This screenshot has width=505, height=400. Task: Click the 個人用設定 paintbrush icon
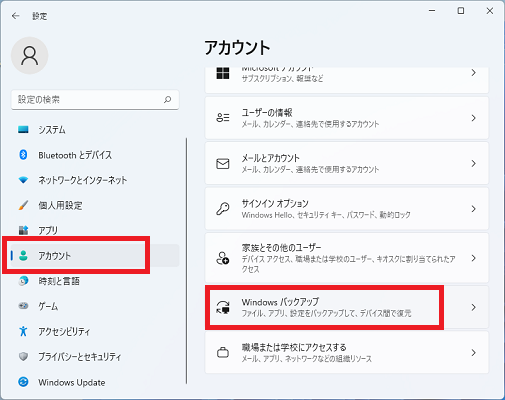(x=23, y=205)
